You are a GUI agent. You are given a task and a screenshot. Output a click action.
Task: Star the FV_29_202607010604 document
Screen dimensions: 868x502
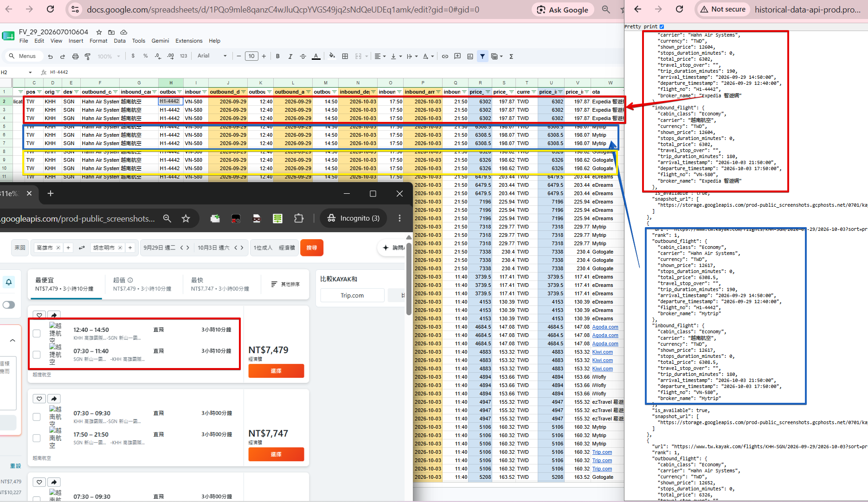pyautogui.click(x=99, y=32)
